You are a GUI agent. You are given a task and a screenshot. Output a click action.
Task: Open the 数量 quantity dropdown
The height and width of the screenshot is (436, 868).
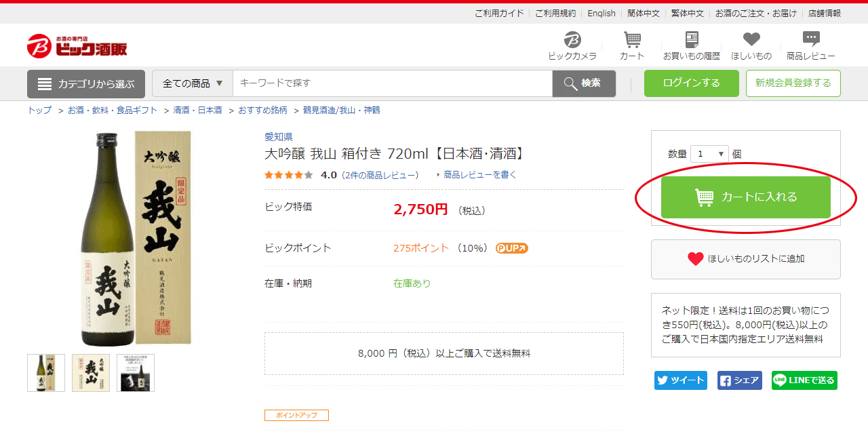pos(709,154)
